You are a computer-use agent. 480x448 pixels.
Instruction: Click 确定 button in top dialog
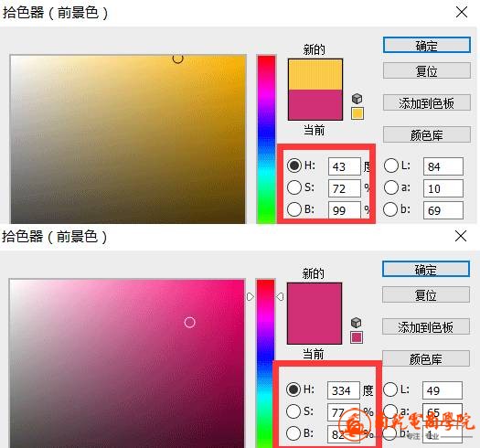coord(426,45)
